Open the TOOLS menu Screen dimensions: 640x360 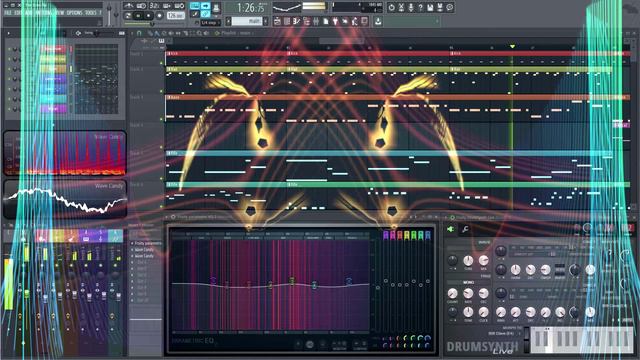point(91,13)
